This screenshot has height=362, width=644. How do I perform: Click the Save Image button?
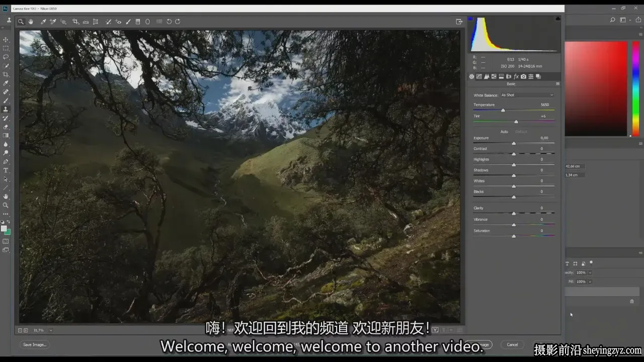pyautogui.click(x=34, y=344)
